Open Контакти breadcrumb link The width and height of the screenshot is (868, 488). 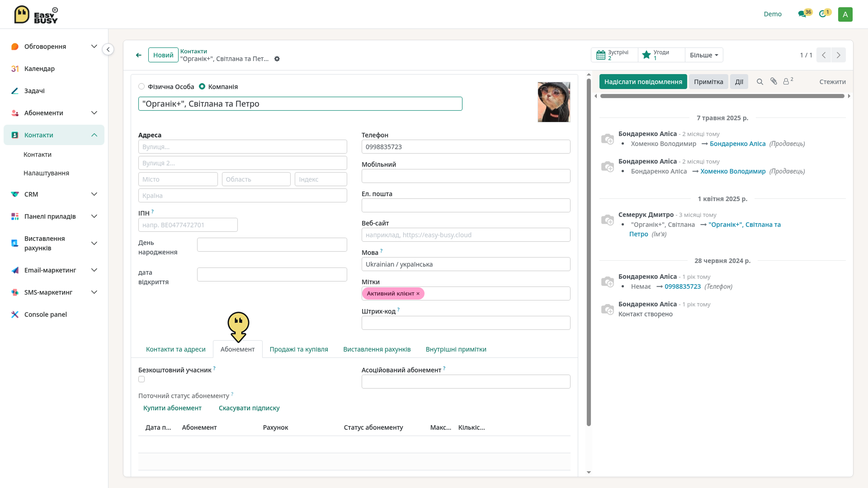click(x=193, y=51)
